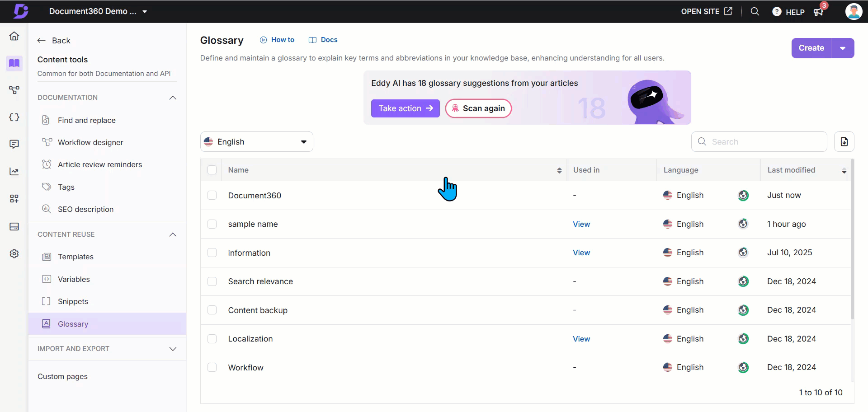Image resolution: width=868 pixels, height=412 pixels.
Task: Click OPEN SITE link
Action: (707, 11)
